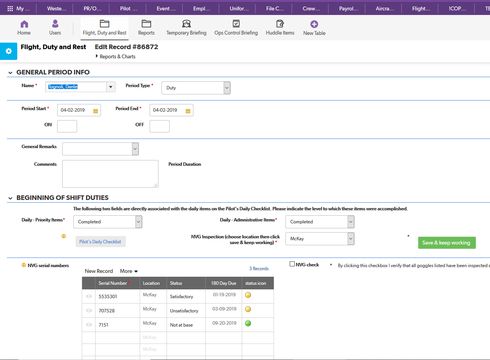
Task: Click the Period Start date field
Action: coord(79,110)
